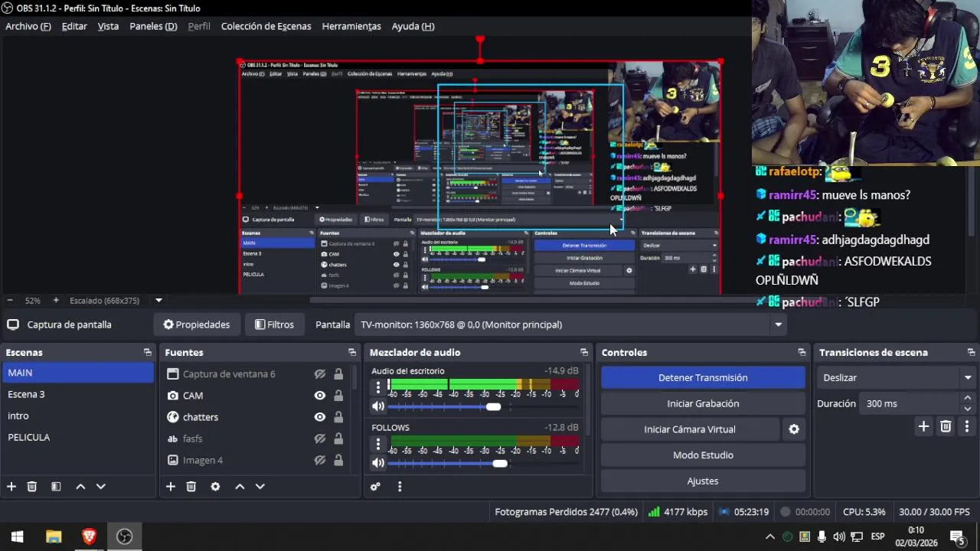This screenshot has width=980, height=551.
Task: Click transition duration 300 ms field
Action: pos(910,403)
